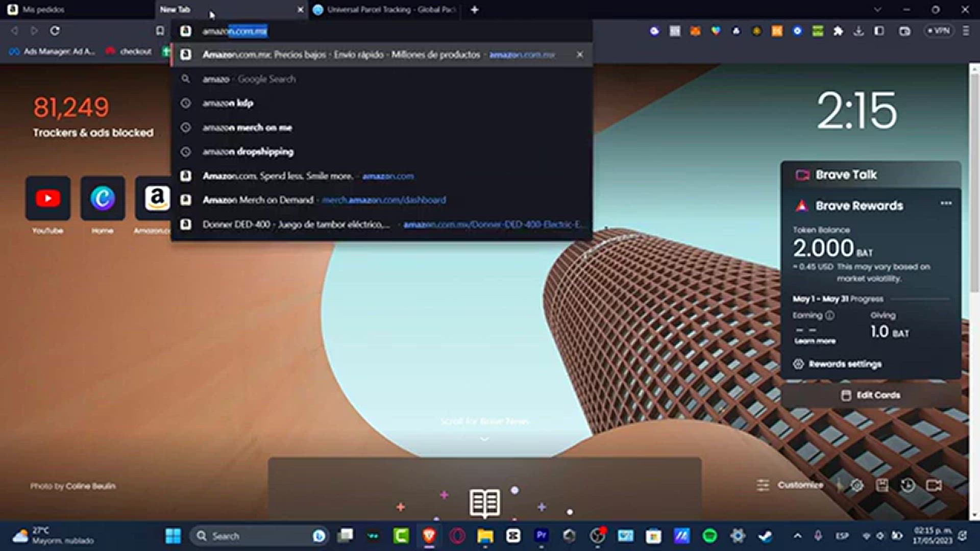The height and width of the screenshot is (551, 980).
Task: Go forward to next page
Action: 34,31
